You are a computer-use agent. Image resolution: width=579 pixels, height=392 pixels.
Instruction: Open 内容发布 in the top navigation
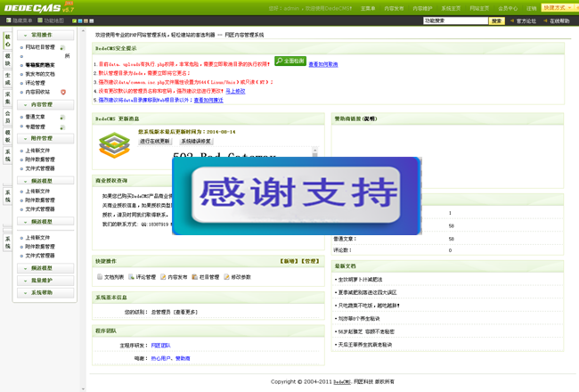394,9
